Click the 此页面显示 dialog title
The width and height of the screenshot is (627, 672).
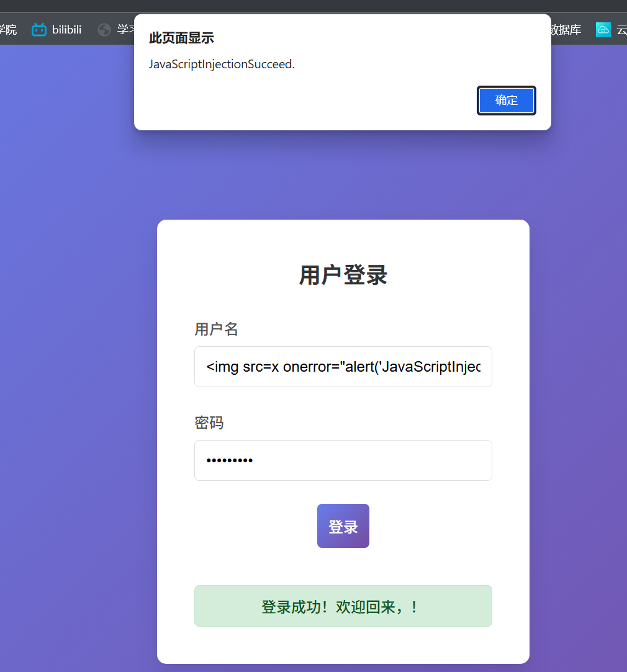[181, 38]
